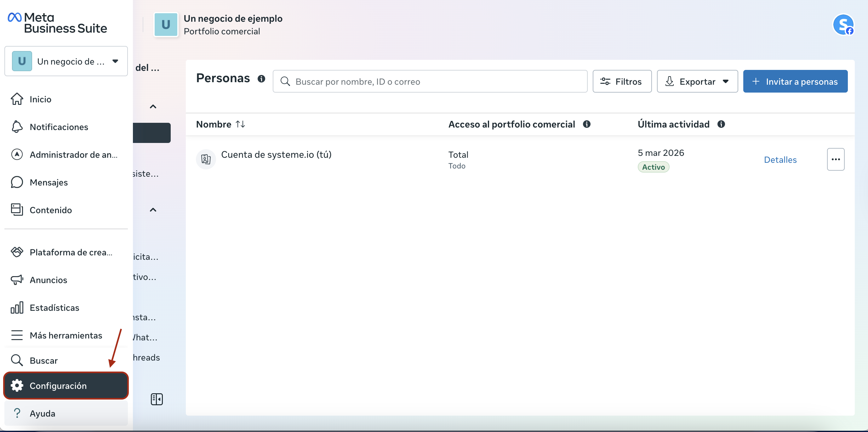Click the Invitar a personas button
The height and width of the screenshot is (432, 868).
coord(795,82)
